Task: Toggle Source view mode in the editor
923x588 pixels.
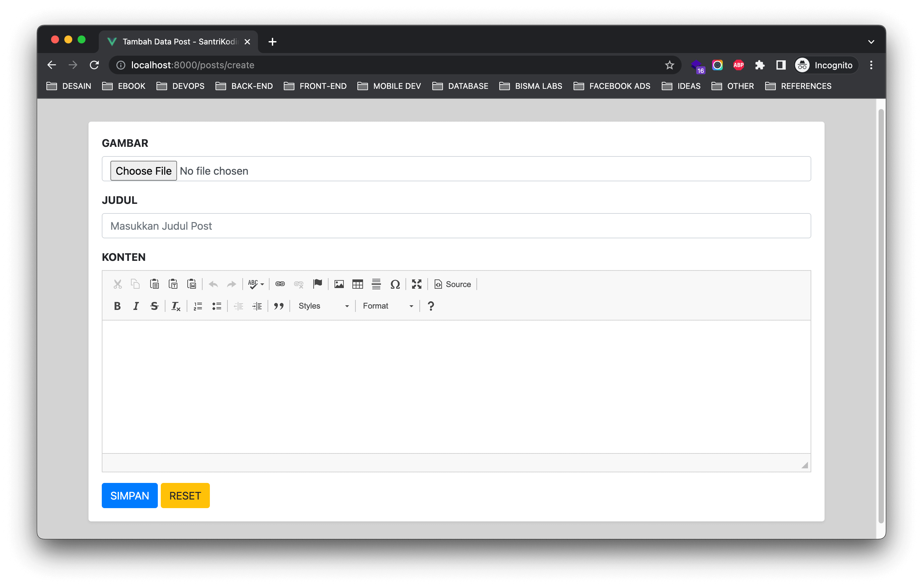Action: (452, 284)
